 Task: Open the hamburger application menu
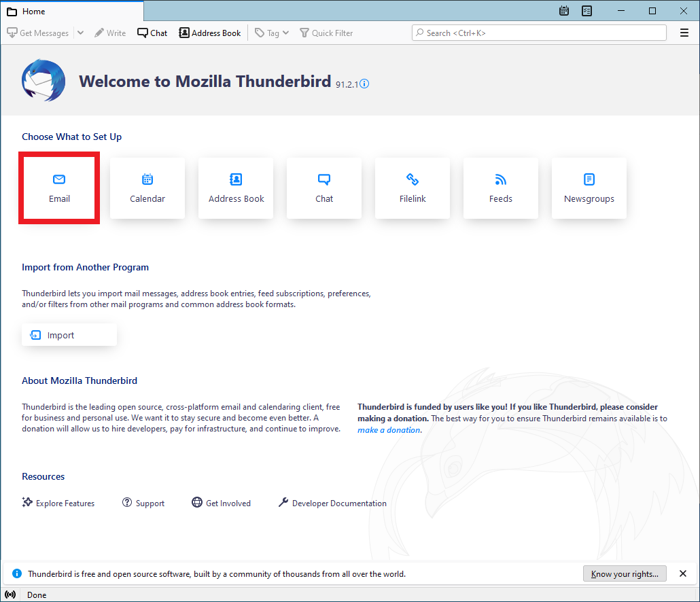click(684, 33)
